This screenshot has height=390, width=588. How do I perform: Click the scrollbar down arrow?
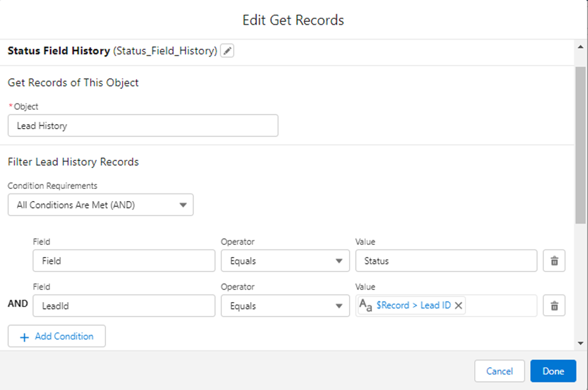point(580,343)
